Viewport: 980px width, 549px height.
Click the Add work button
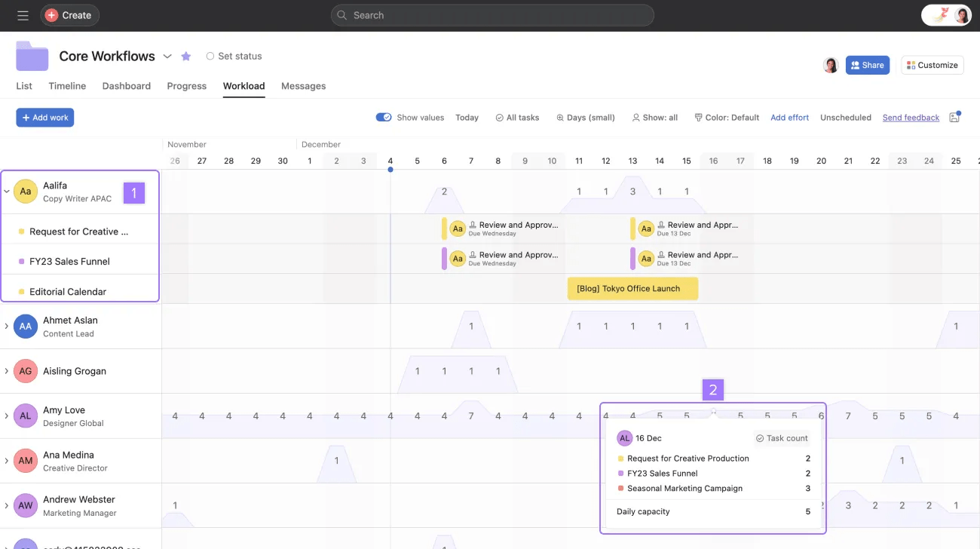point(44,117)
